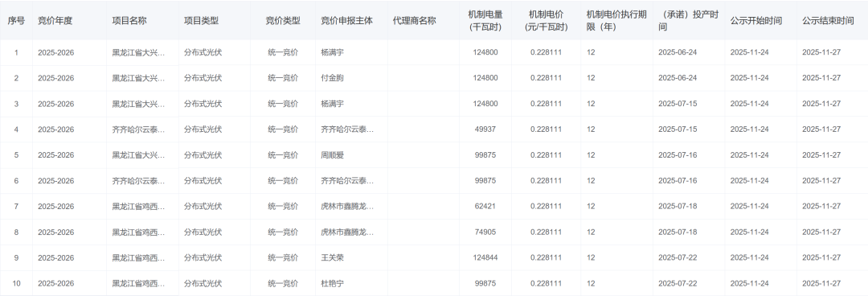The height and width of the screenshot is (296, 868).
Task: Click the 序号 column header
Action: (x=16, y=20)
